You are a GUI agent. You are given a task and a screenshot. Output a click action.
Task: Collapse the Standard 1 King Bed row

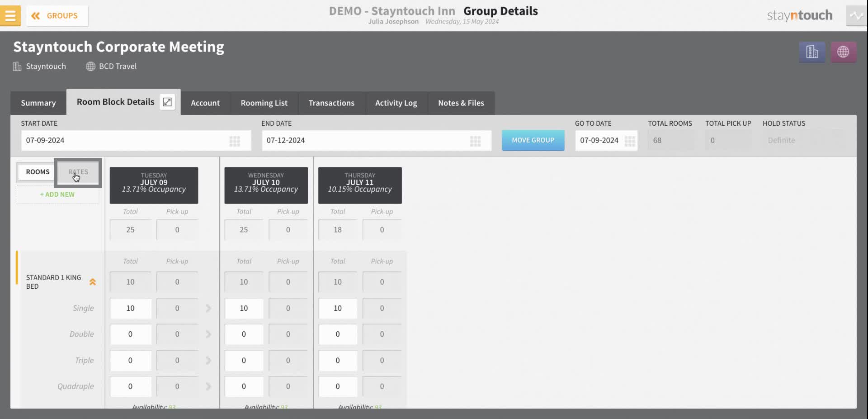coord(93,282)
